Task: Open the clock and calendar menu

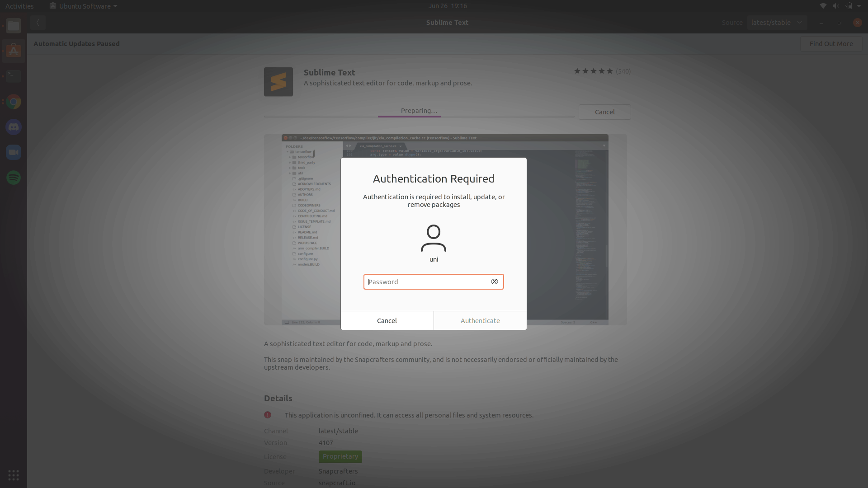Action: tap(447, 6)
